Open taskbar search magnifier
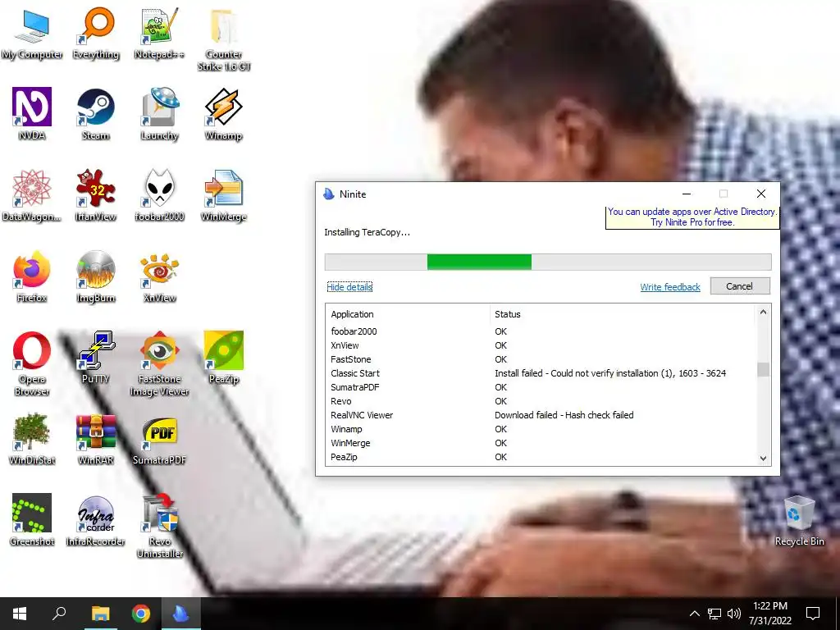 coord(59,614)
